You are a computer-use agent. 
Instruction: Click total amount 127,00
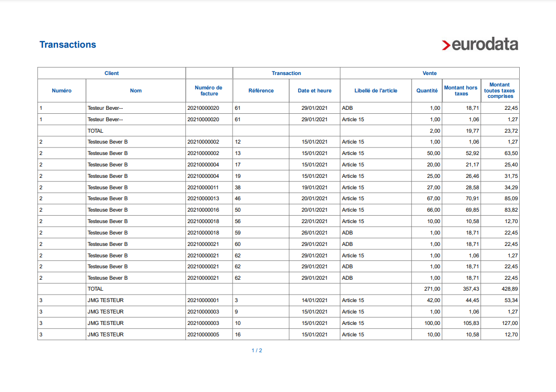click(510, 323)
